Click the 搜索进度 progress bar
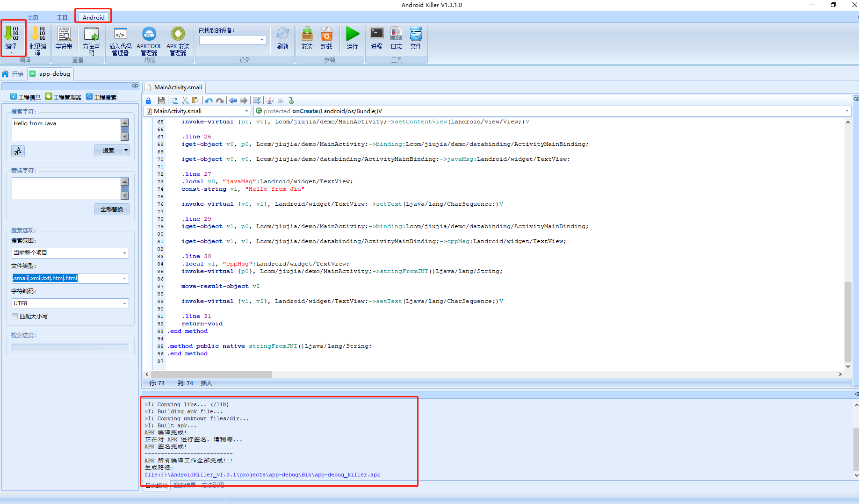Screen dimensions: 859x504 click(71, 347)
